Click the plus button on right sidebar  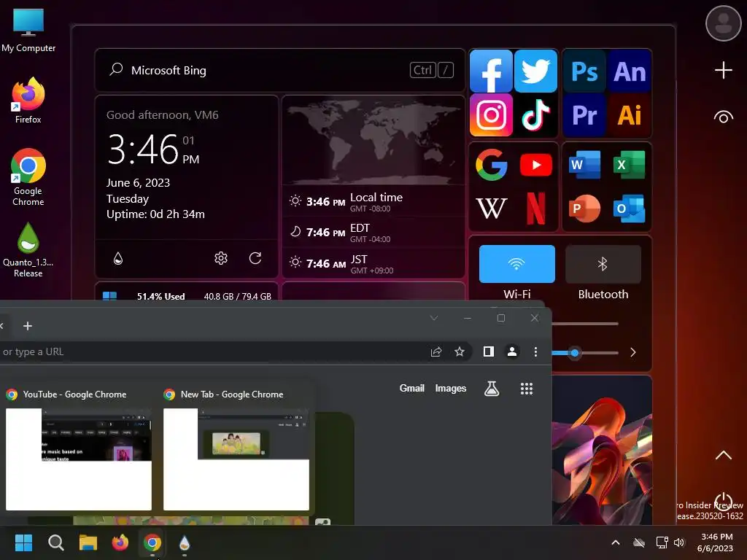pyautogui.click(x=723, y=70)
